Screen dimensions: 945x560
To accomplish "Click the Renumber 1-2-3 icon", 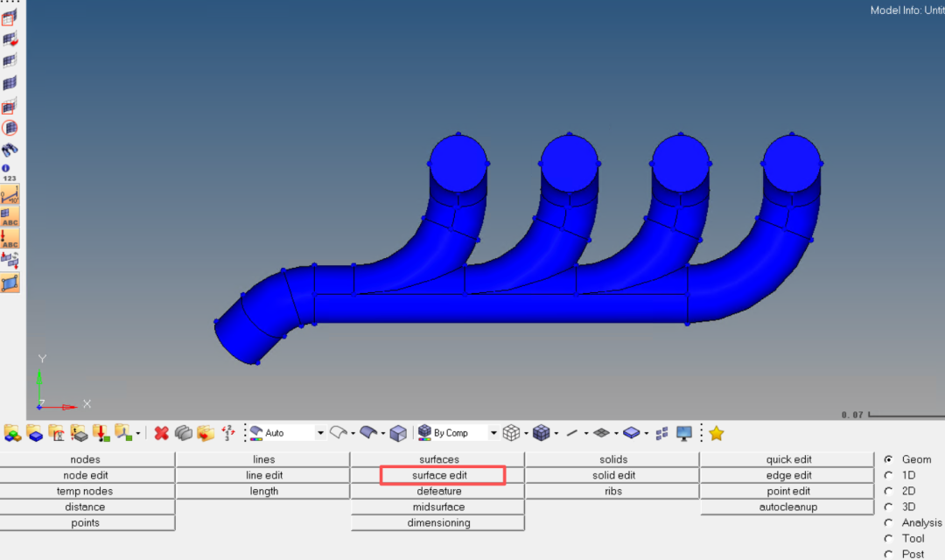I will click(227, 433).
